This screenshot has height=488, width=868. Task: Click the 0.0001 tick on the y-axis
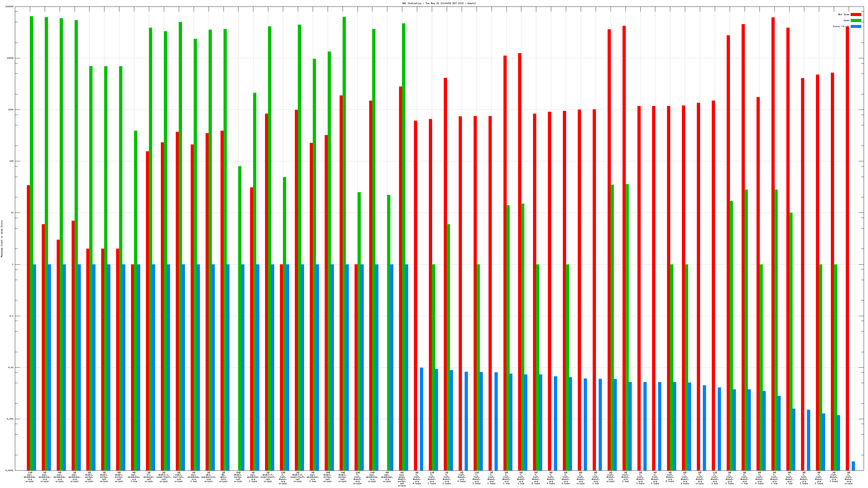[10, 470]
